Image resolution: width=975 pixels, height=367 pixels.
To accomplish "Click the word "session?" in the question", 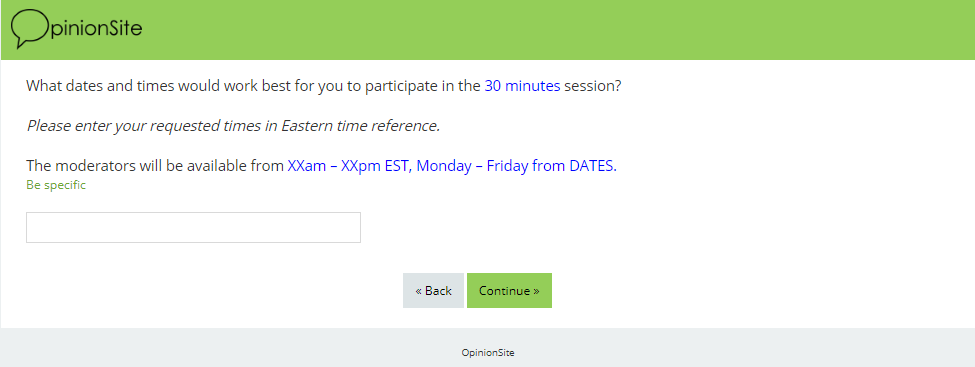I will (593, 86).
